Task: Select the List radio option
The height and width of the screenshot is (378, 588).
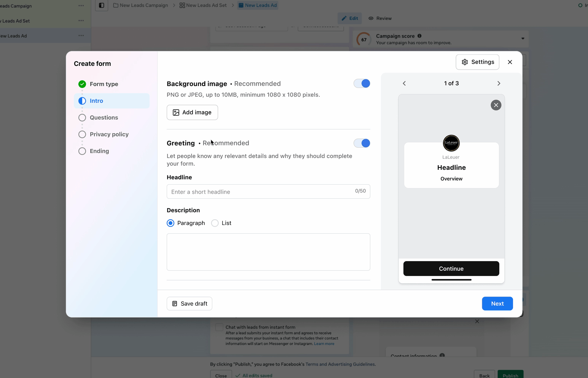Action: tap(215, 223)
